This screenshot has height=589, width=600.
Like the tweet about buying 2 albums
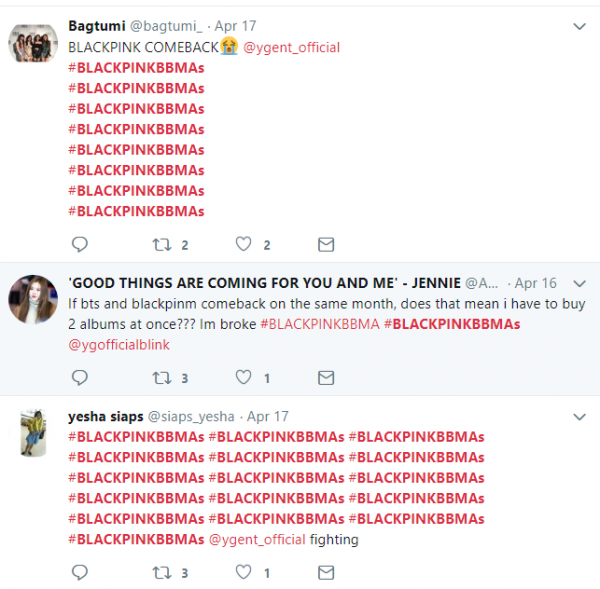coord(243,377)
